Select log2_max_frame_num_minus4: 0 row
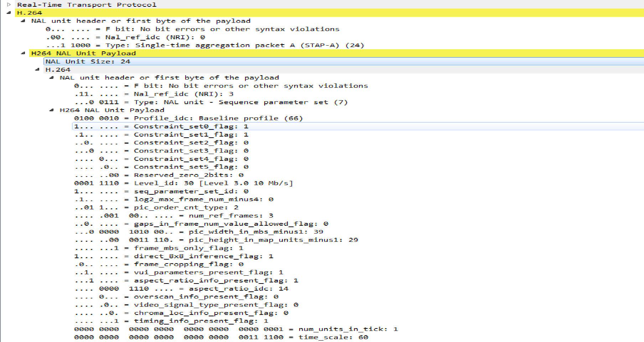Viewport: 644px width, 342px height. tap(174, 199)
